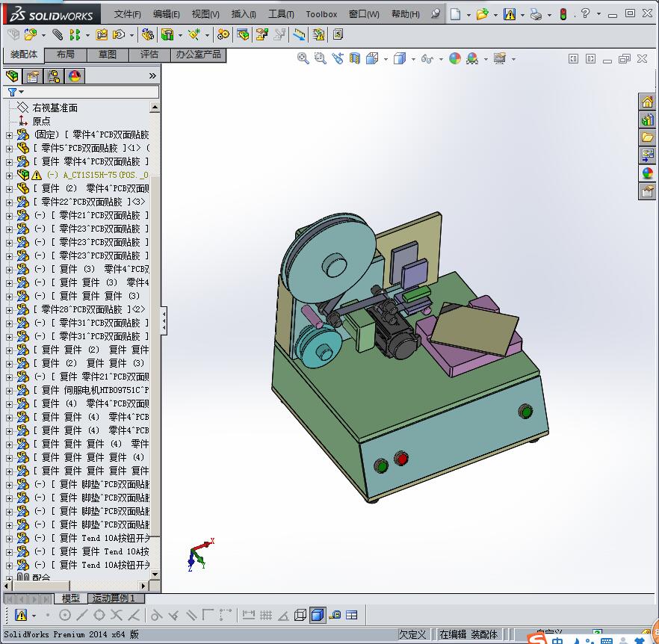Click the paperclip Mate icon in toolbar
This screenshot has height=644, width=659.
(x=58, y=34)
